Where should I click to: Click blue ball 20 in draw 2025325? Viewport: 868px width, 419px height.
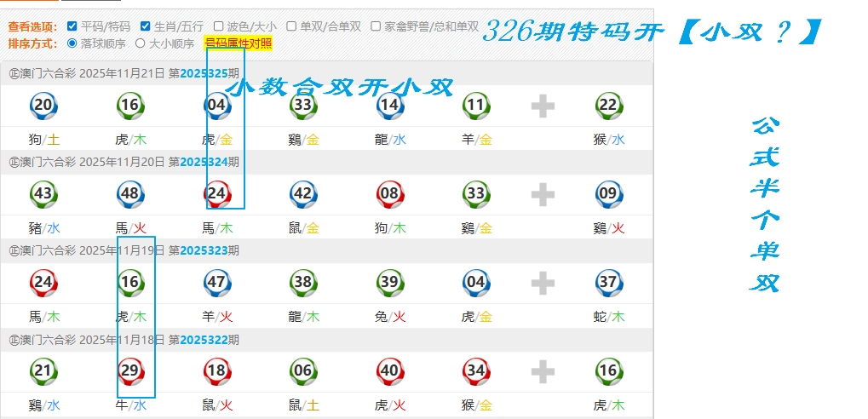click(43, 106)
